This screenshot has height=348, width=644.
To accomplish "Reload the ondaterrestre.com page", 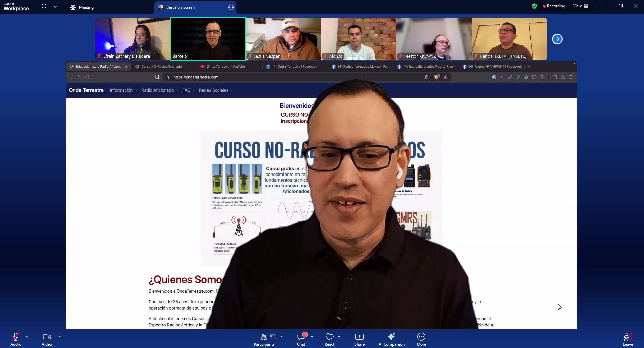I will click(x=87, y=77).
